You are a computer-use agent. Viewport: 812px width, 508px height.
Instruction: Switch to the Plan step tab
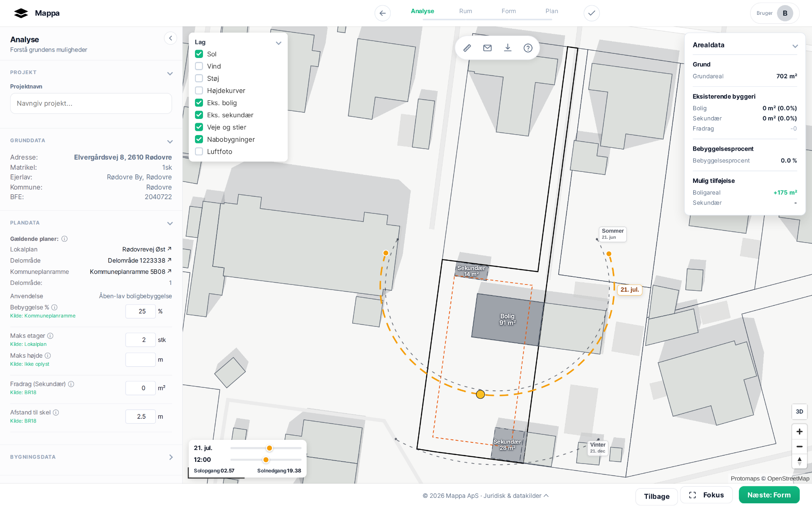click(551, 11)
